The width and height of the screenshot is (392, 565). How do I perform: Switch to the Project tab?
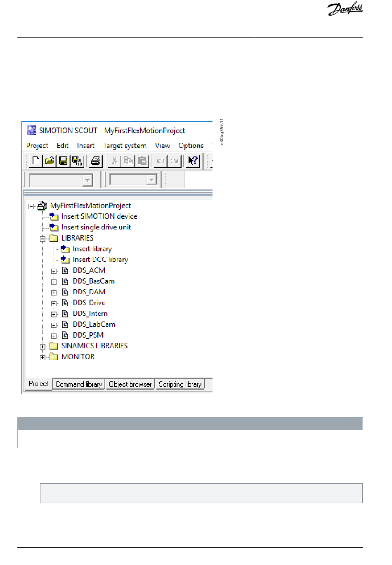click(38, 384)
